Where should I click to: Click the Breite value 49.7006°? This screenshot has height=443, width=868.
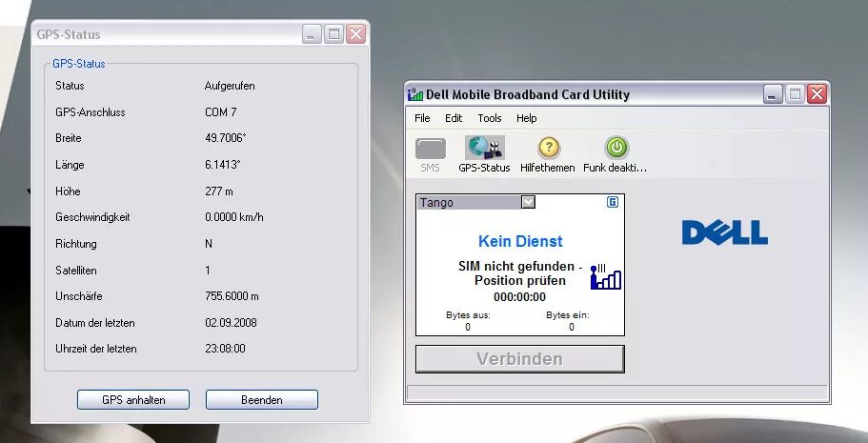pos(225,138)
